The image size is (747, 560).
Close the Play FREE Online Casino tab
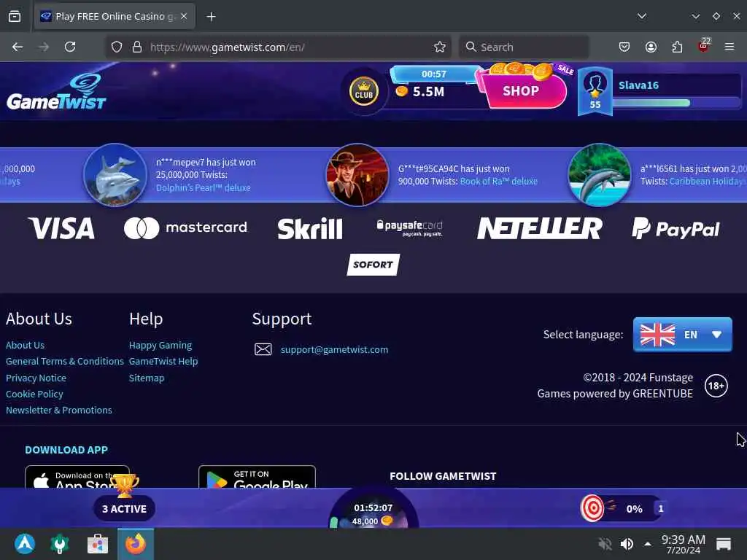click(x=184, y=16)
